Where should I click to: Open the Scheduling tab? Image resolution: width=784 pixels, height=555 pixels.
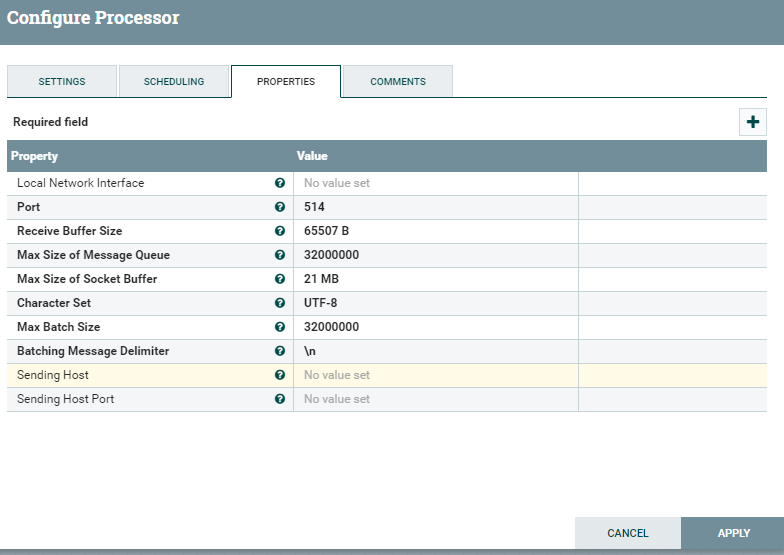pos(174,82)
